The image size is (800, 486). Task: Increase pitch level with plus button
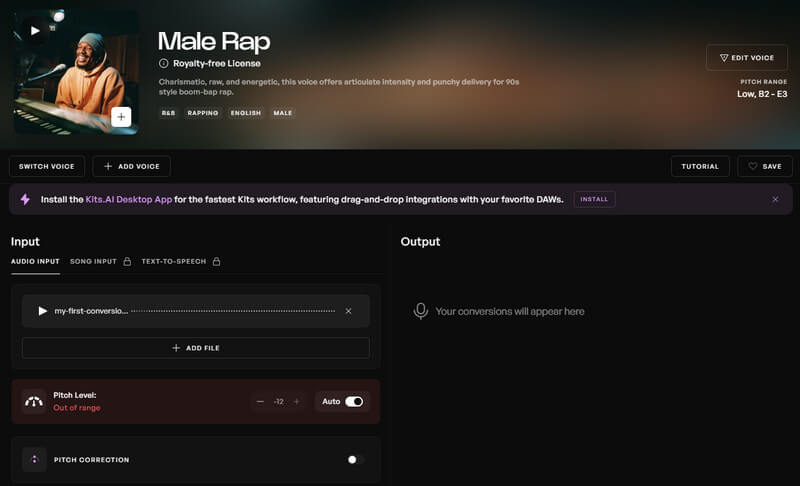296,401
